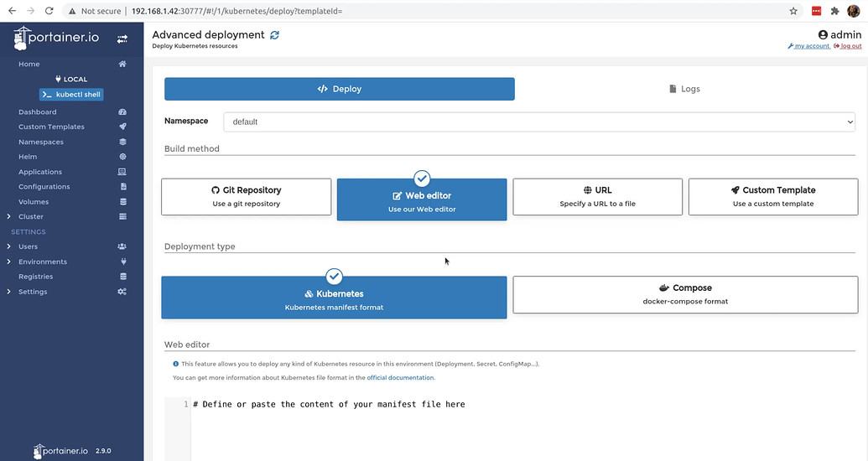Screen dimensions: 868x461
Task: Click the bookmark star in address bar
Action: pos(793,11)
